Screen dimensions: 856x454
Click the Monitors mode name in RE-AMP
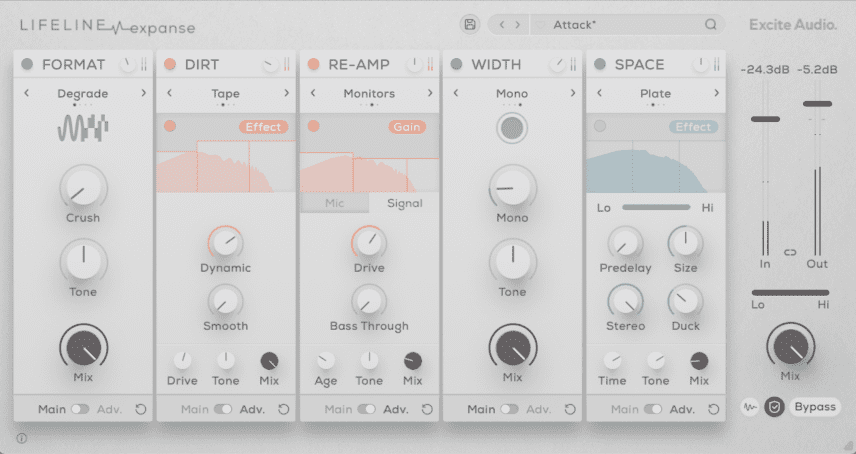click(x=369, y=93)
